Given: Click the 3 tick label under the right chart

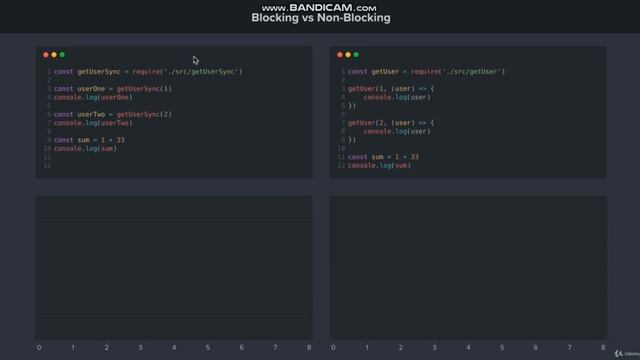Looking at the screenshot, I should coord(434,348).
